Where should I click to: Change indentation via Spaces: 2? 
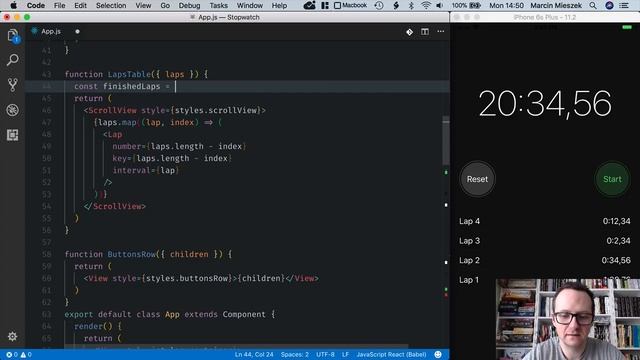pos(295,355)
